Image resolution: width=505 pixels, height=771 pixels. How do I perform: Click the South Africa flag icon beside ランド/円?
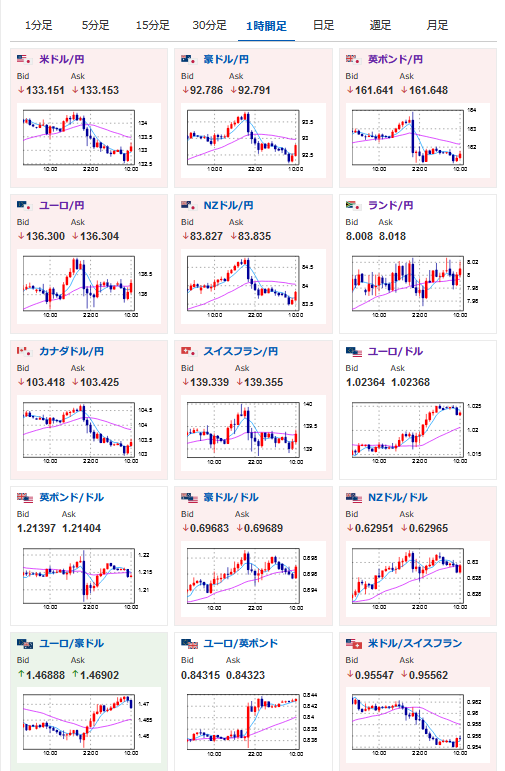coord(354,206)
